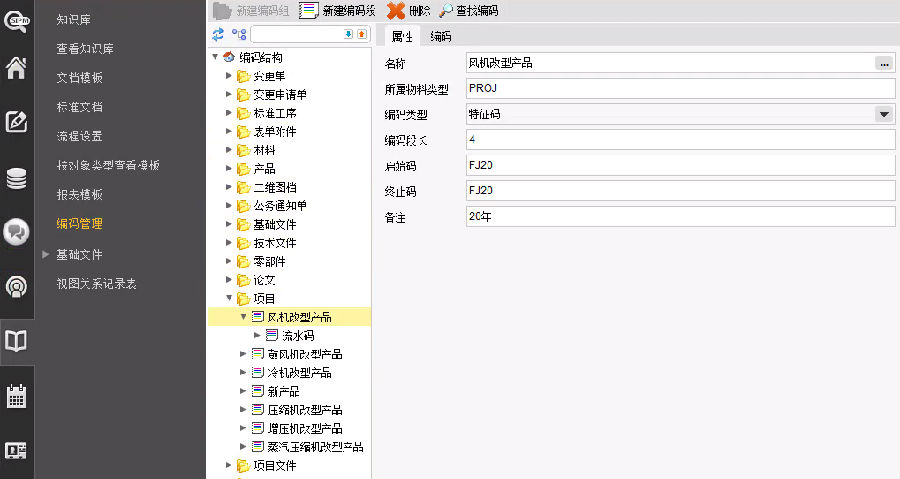
Task: Select the open book sidebar icon
Action: [16, 341]
